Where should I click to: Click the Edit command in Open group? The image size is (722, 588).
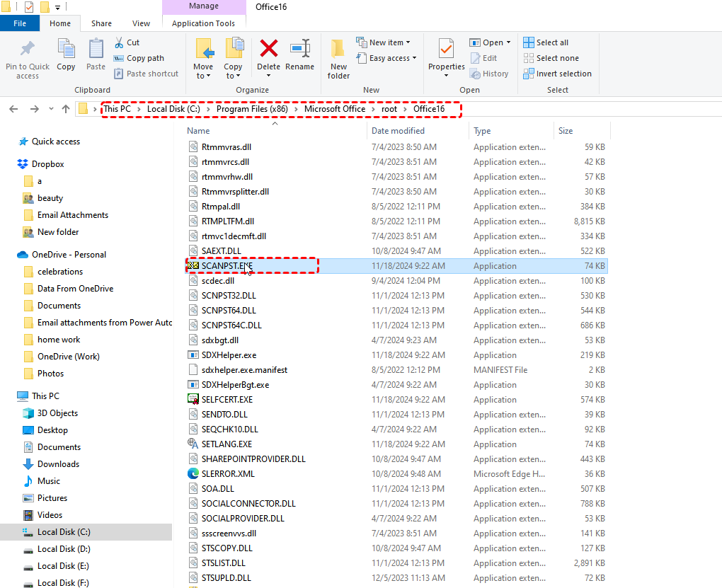click(x=483, y=58)
